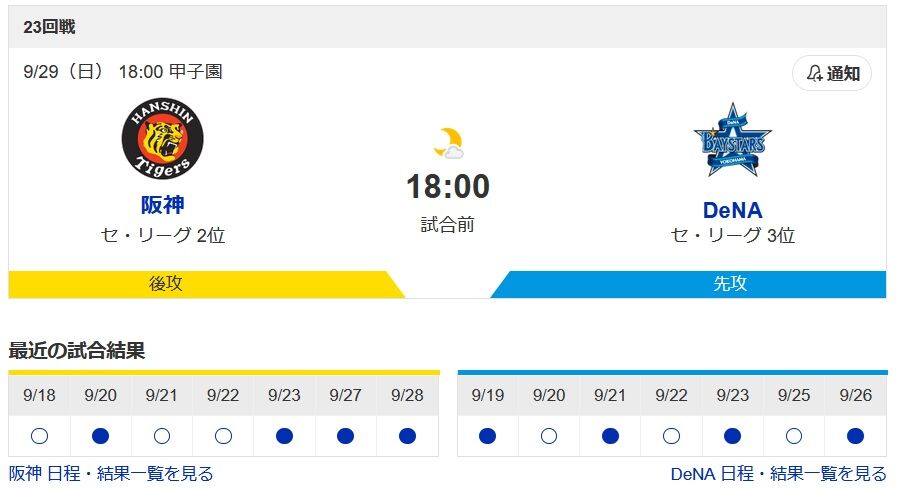Click the 23回戦 header bar
Image resolution: width=897 pixels, height=488 pixels.
point(447,27)
